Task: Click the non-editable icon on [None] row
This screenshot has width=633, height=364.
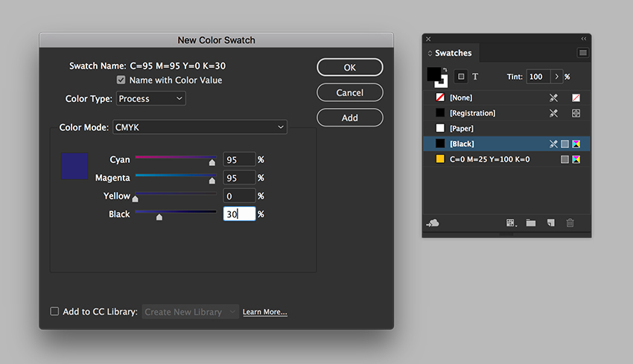Action: point(553,98)
